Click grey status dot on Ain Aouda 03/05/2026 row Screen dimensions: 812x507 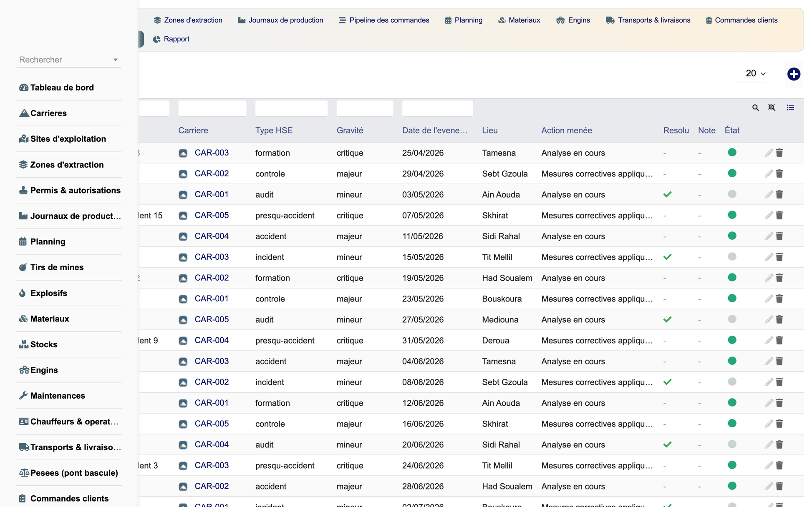(x=732, y=194)
